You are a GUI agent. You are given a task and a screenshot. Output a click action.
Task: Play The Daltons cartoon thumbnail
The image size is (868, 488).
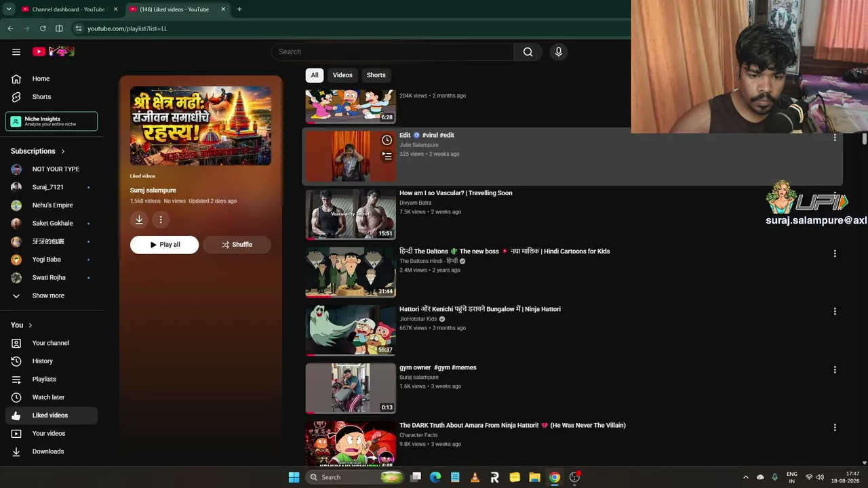click(351, 272)
